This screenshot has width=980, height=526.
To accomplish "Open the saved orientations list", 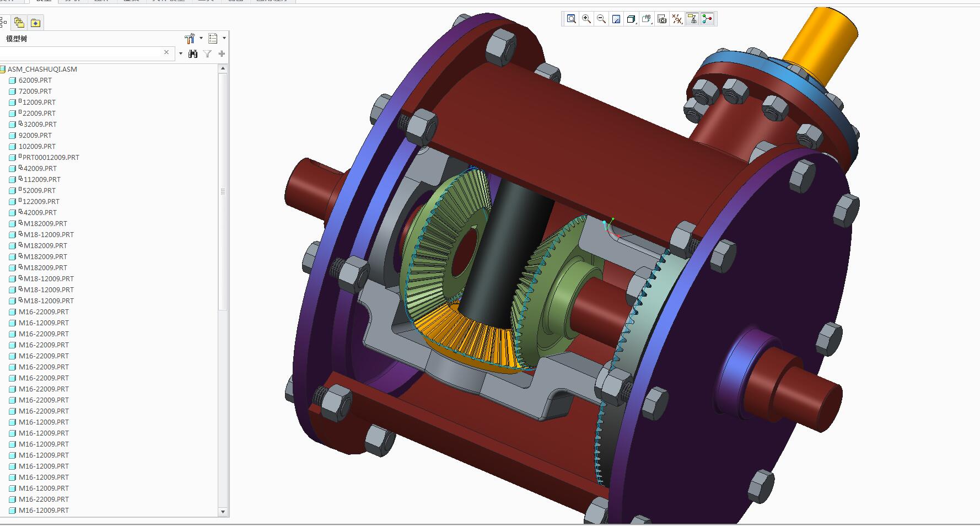I will pyautogui.click(x=647, y=19).
